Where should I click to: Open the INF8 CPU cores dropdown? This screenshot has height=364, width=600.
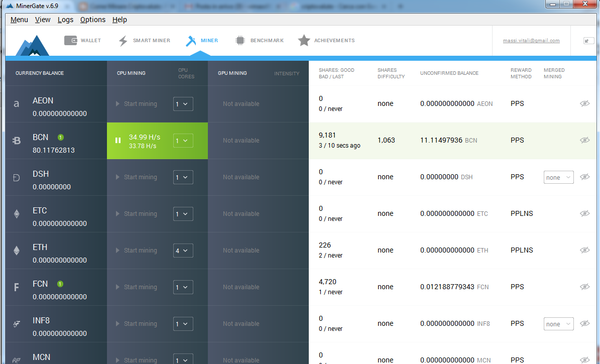[x=183, y=324]
